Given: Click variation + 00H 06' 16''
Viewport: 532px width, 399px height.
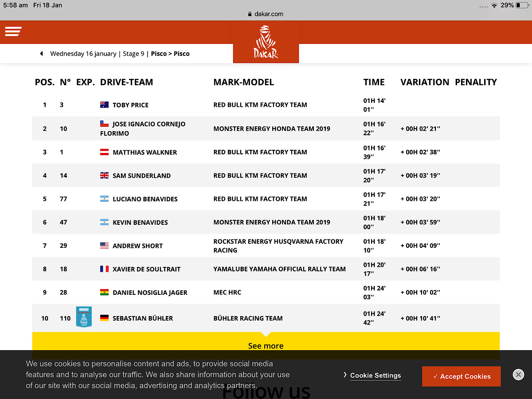Looking at the screenshot, I should point(421,269).
